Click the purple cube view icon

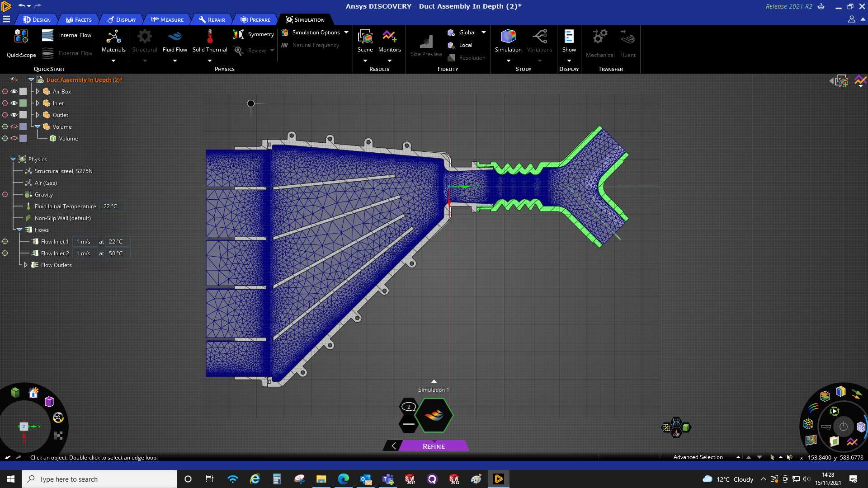click(x=49, y=401)
